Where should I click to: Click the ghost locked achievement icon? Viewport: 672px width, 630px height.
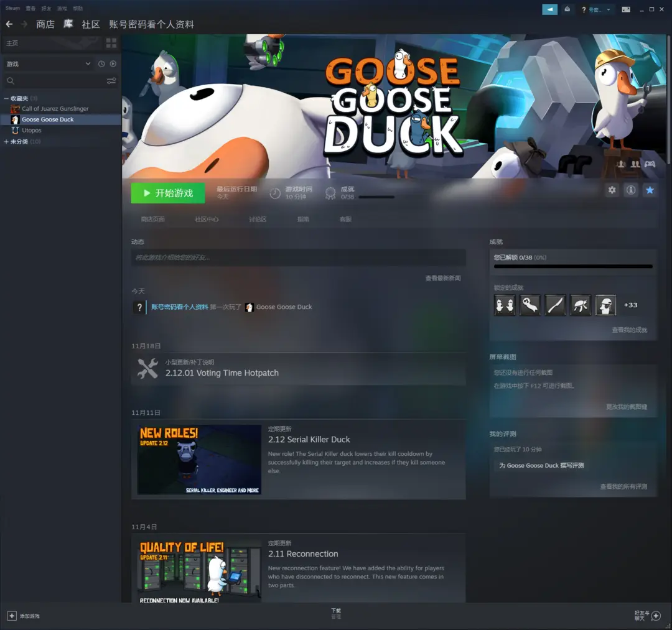[x=530, y=305]
